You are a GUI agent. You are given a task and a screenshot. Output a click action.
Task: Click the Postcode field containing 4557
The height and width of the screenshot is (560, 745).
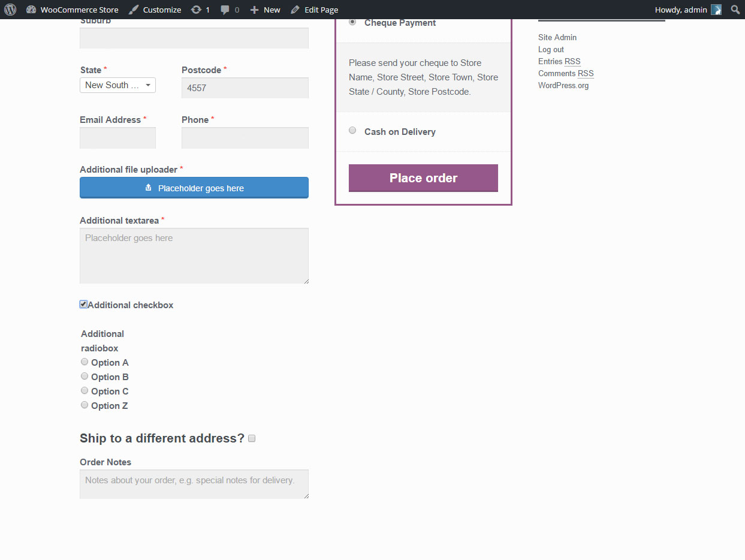pyautogui.click(x=245, y=88)
